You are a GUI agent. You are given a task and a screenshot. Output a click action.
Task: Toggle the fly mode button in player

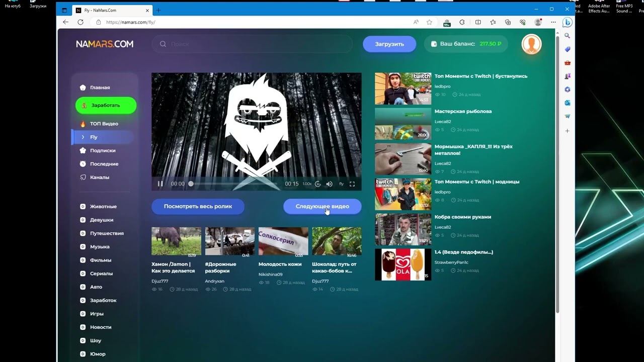point(341,184)
